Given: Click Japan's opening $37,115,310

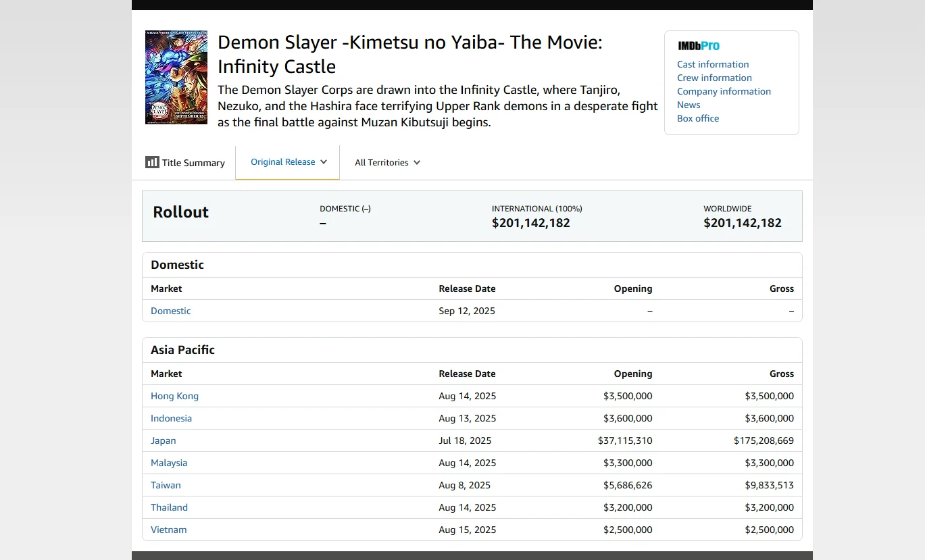Looking at the screenshot, I should (625, 440).
